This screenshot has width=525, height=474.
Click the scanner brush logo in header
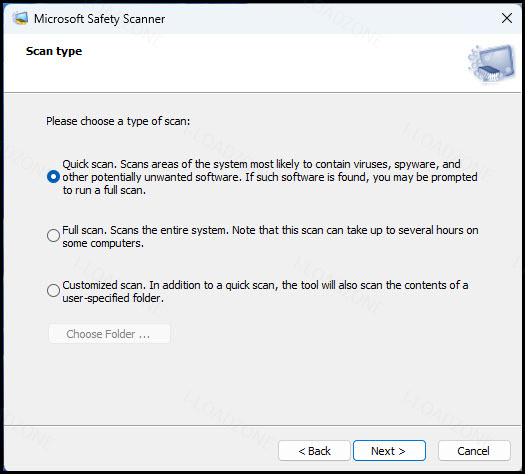click(x=492, y=63)
